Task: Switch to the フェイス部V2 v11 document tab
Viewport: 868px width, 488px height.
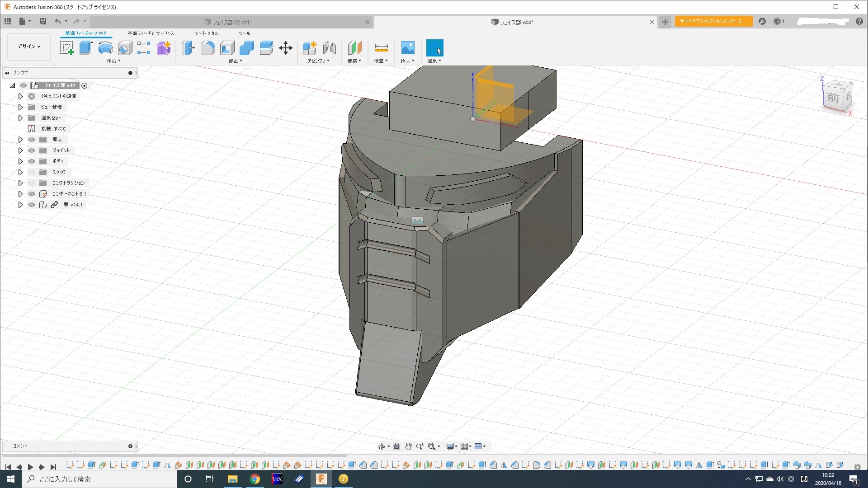Action: (x=231, y=22)
